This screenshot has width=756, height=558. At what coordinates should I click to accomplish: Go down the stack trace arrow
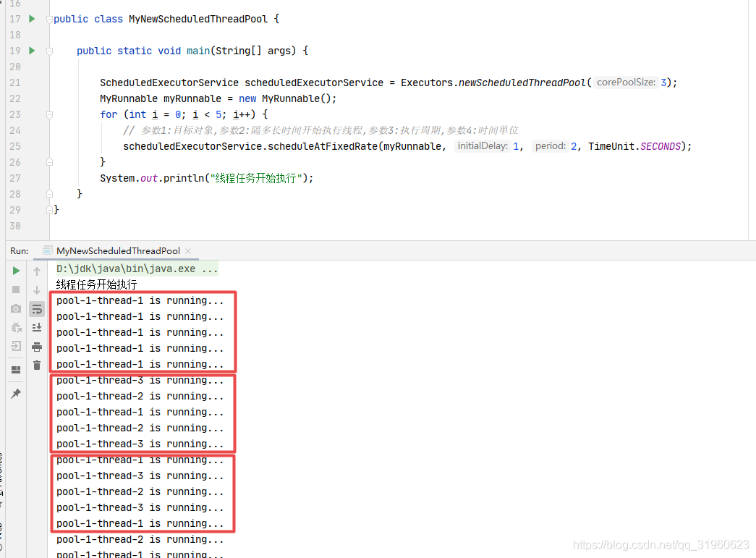pyautogui.click(x=37, y=289)
